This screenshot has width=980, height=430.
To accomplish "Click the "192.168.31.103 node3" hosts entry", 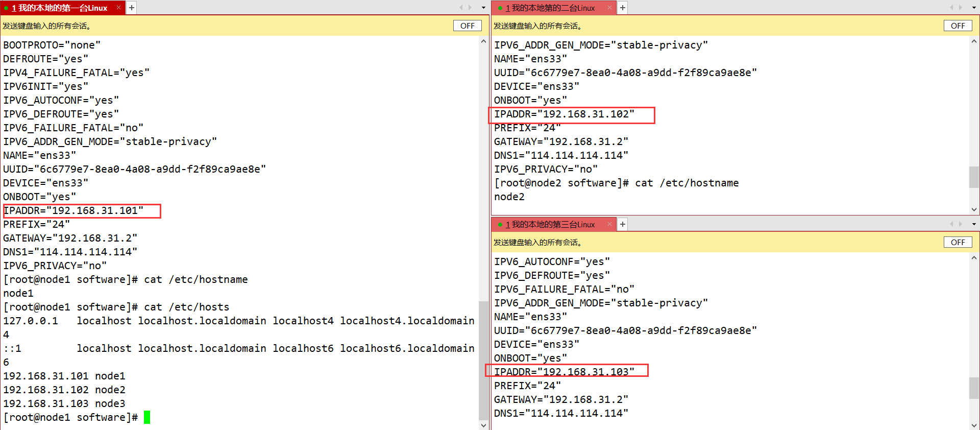I will [64, 403].
